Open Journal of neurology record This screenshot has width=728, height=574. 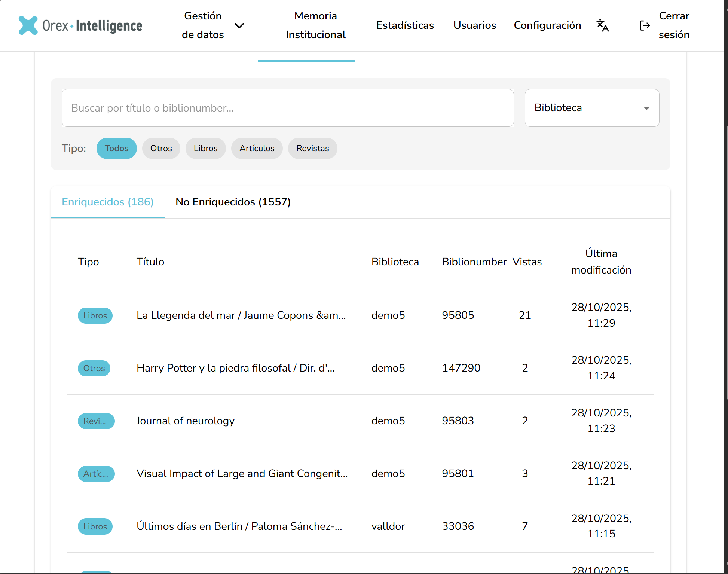(185, 421)
